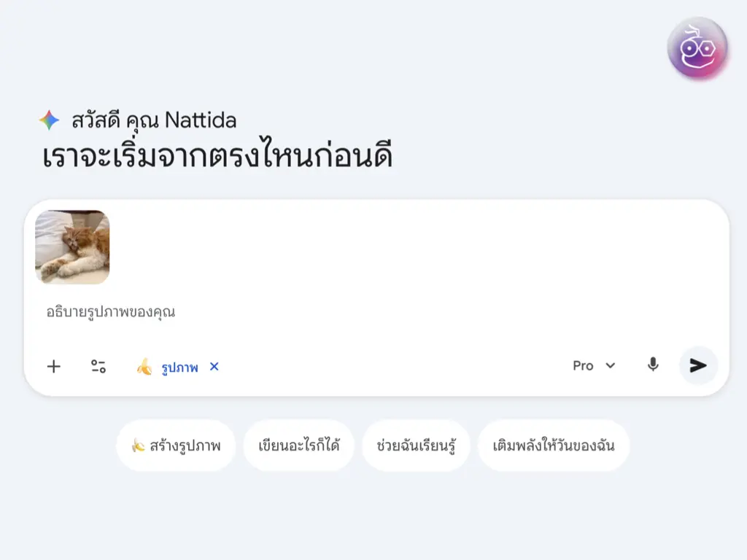The image size is (747, 560).
Task: Toggle the รูปภาพ tool chip label
Action: [x=179, y=367]
